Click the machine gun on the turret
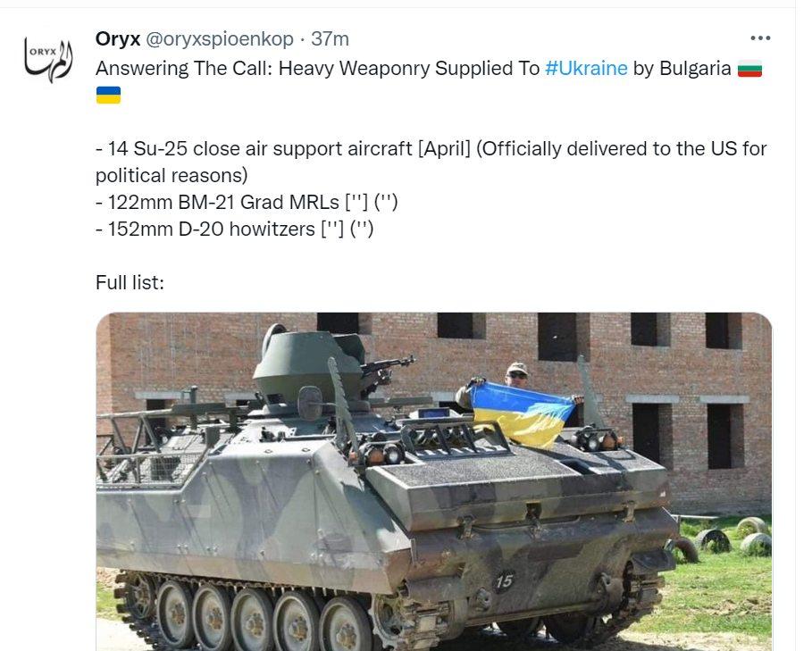812x651 pixels. pos(386,370)
